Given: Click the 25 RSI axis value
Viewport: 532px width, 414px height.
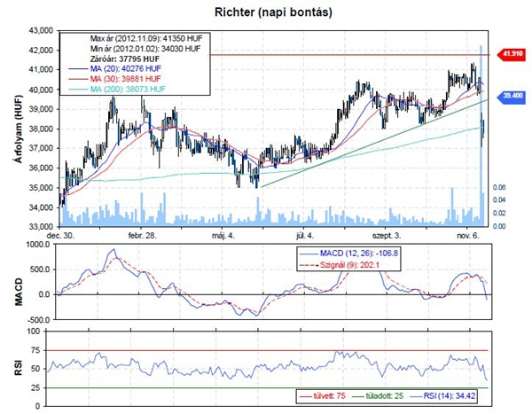Looking at the screenshot, I should click(x=35, y=387).
